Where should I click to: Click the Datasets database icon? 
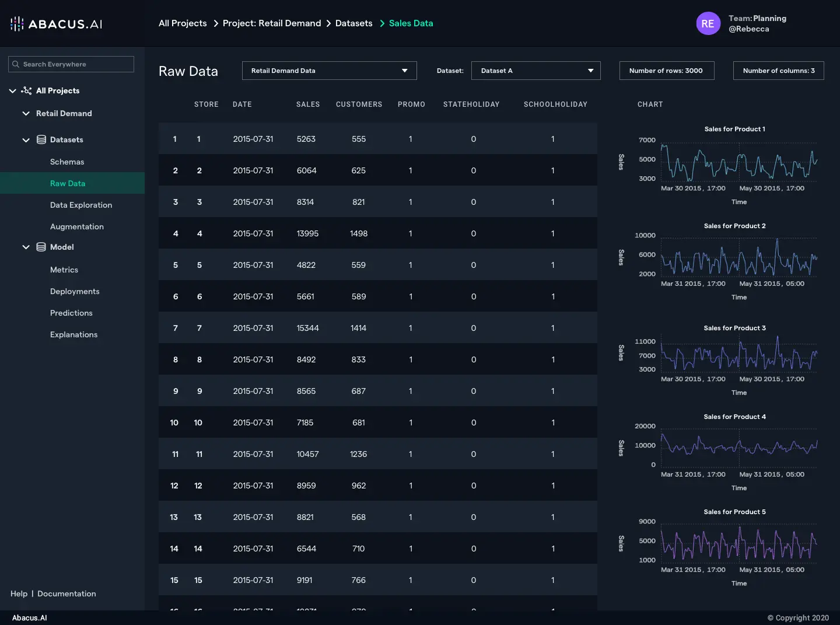tap(41, 139)
